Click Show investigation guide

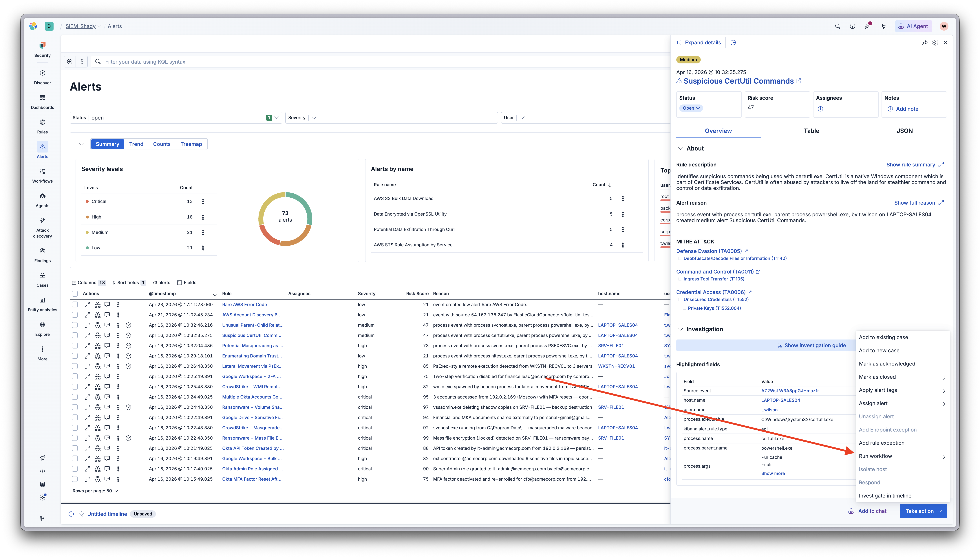tap(811, 345)
